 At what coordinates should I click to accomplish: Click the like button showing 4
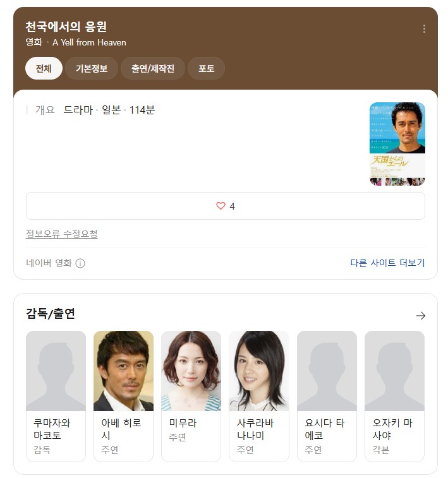coord(226,206)
